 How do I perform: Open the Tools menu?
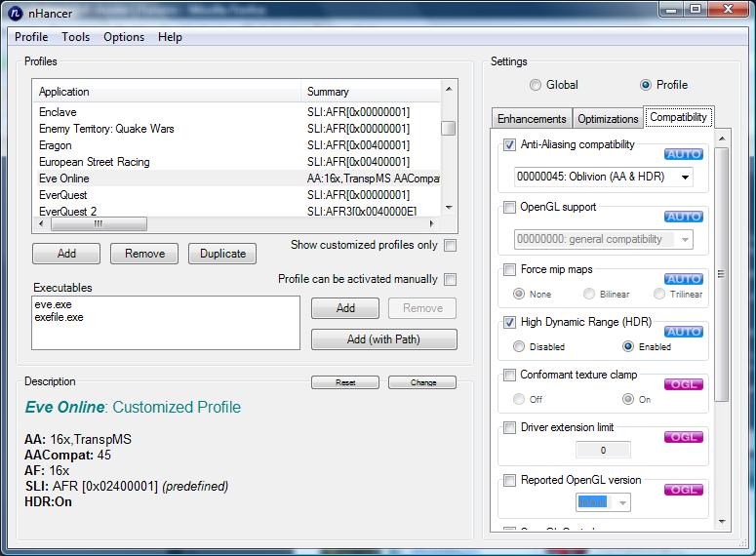[76, 37]
